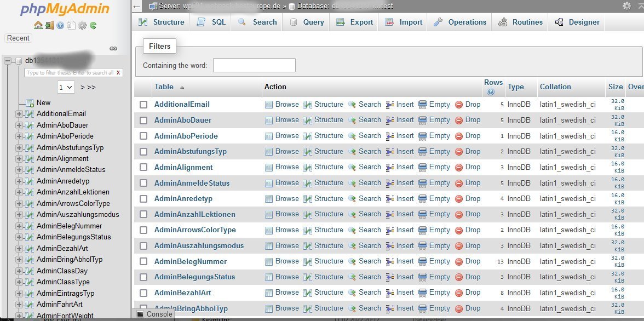Viewport: 644px width, 321px height.
Task: Select the AdminAlignment row checkbox
Action: click(143, 168)
